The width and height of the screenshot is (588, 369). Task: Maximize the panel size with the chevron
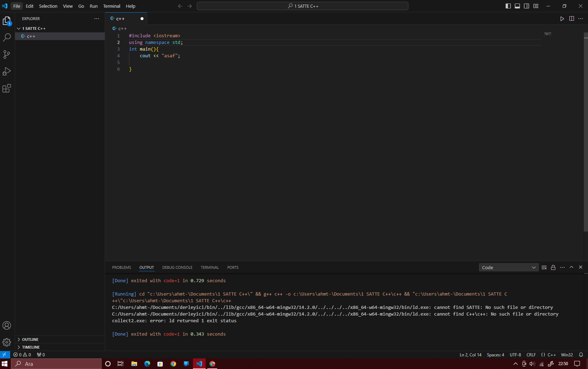click(x=571, y=267)
